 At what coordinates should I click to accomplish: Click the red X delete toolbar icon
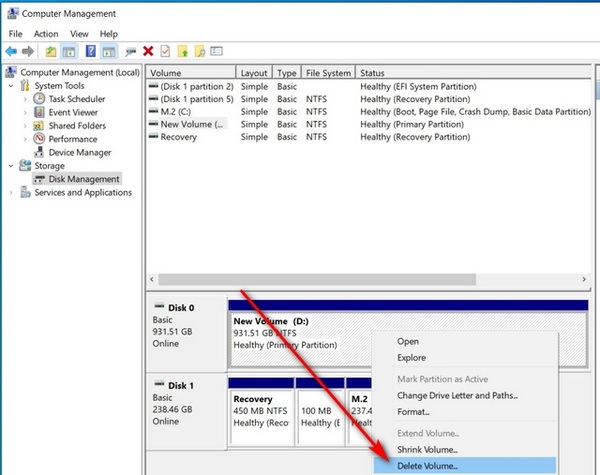(x=148, y=51)
